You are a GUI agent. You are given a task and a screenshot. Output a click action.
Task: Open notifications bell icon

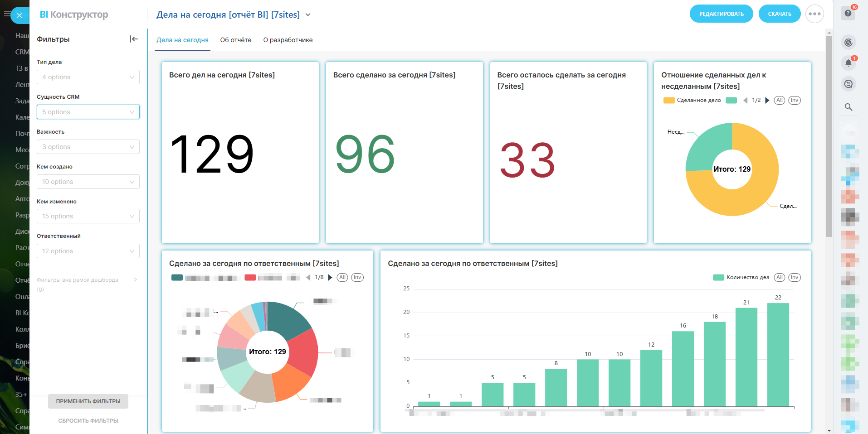(848, 63)
